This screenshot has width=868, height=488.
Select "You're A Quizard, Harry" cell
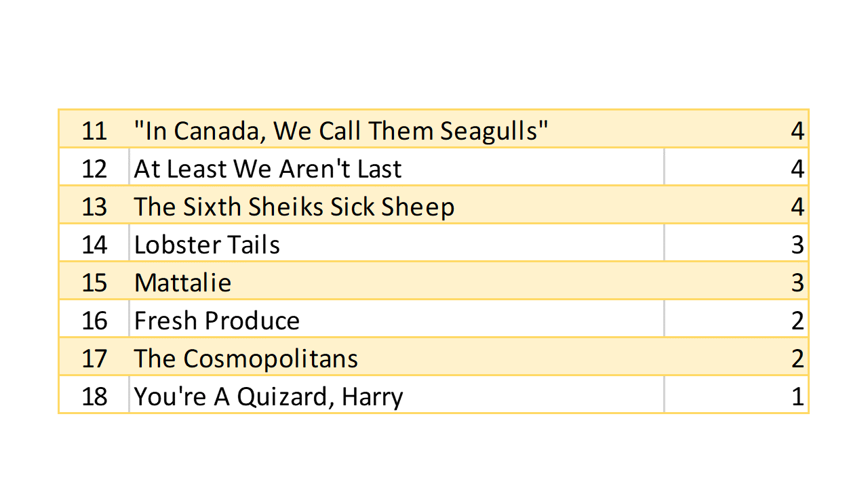coord(269,396)
